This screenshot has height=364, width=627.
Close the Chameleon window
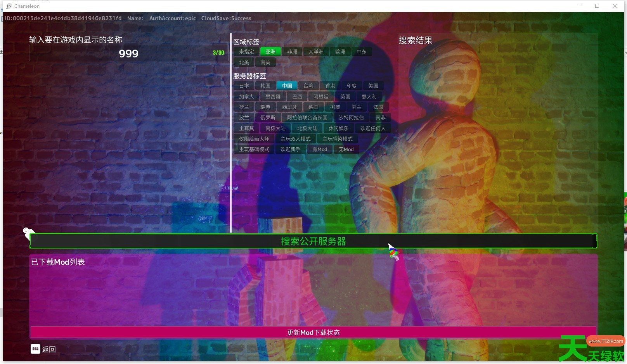point(615,6)
